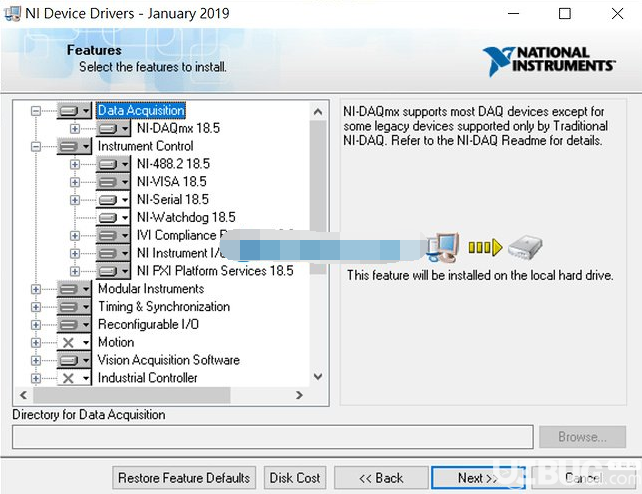Viewport: 642px width, 494px height.
Task: Select NI-DAQmx 18.5 in feature tree
Action: tap(179, 129)
